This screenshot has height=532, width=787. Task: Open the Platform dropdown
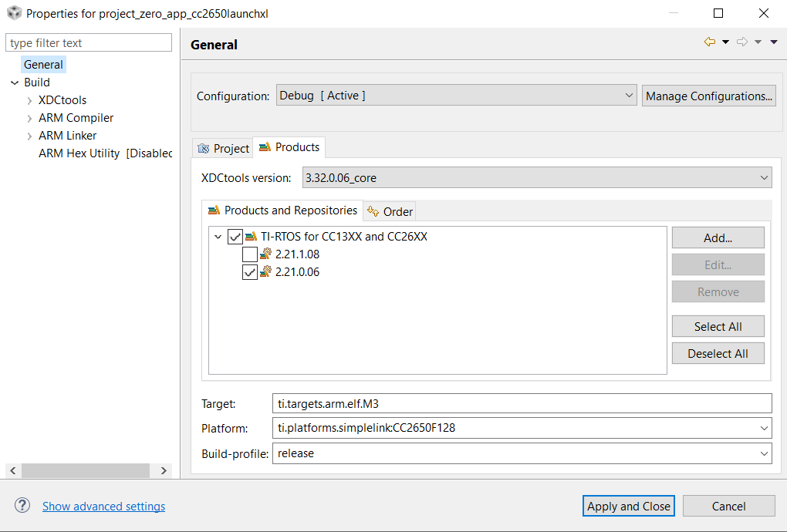pyautogui.click(x=522, y=428)
